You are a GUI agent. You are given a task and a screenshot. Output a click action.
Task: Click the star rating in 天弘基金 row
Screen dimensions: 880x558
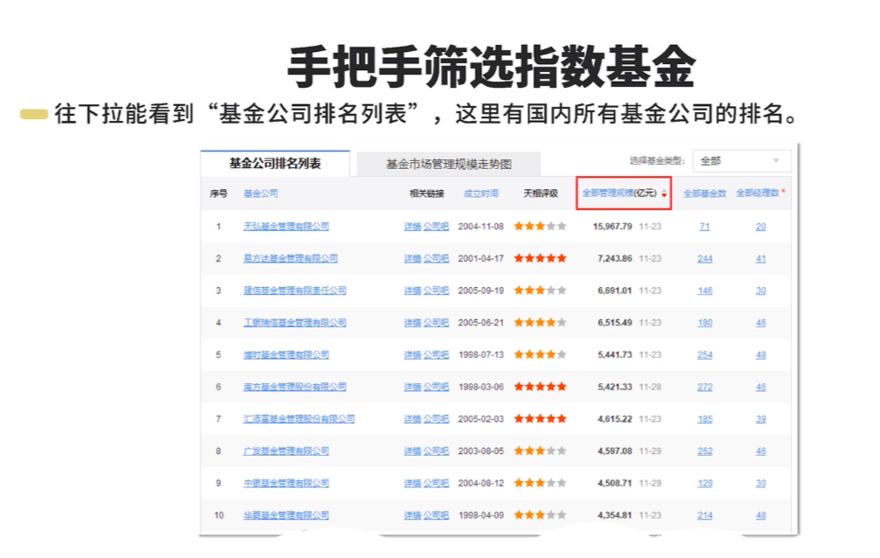pyautogui.click(x=540, y=226)
